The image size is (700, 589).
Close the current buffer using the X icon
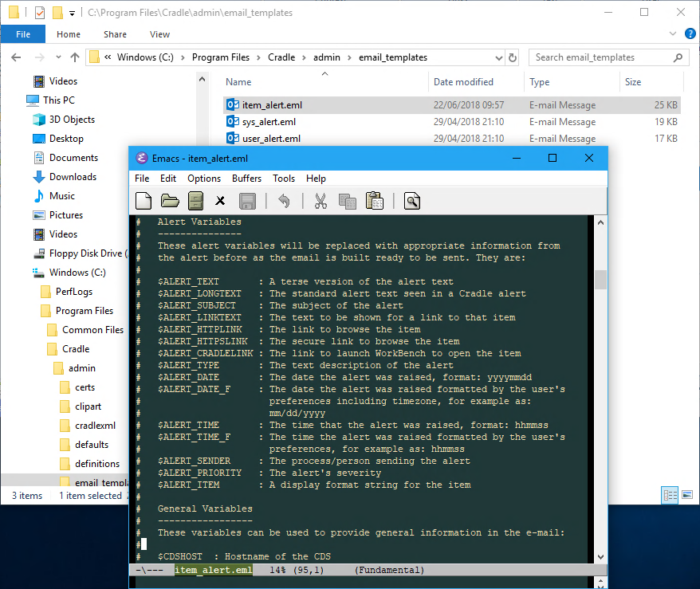pos(221,201)
